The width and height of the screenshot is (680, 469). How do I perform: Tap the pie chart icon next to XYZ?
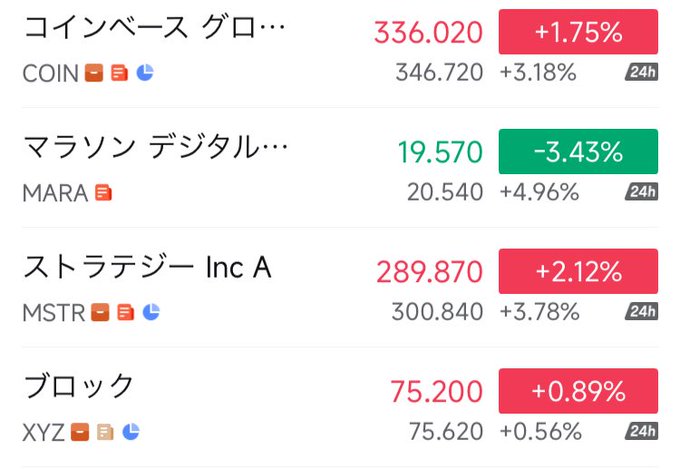click(x=131, y=432)
